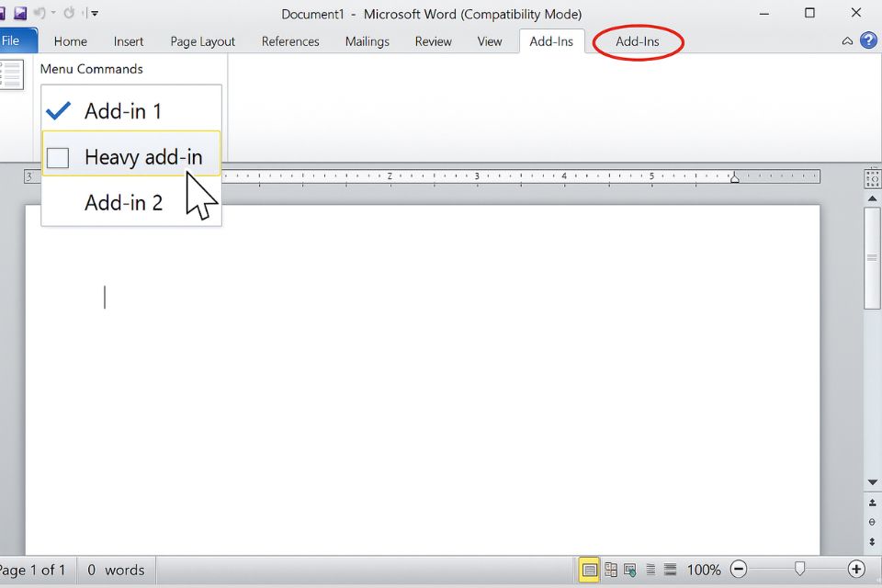Collapse the ribbon using the caret arrow

click(x=847, y=41)
